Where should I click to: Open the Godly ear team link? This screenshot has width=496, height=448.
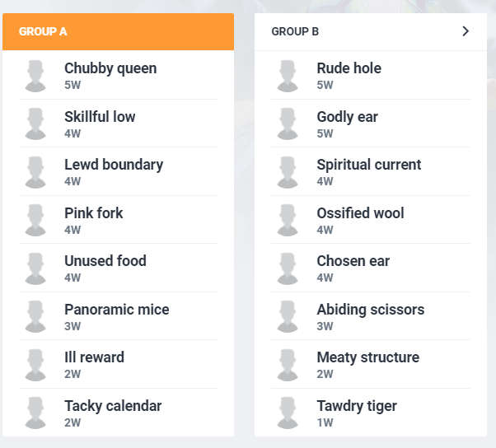click(x=347, y=117)
